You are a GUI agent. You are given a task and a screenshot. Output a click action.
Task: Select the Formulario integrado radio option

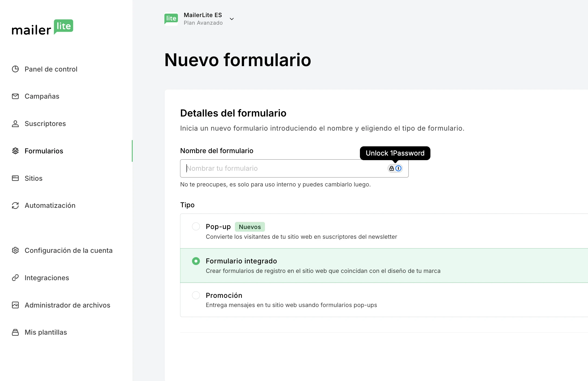click(x=196, y=261)
